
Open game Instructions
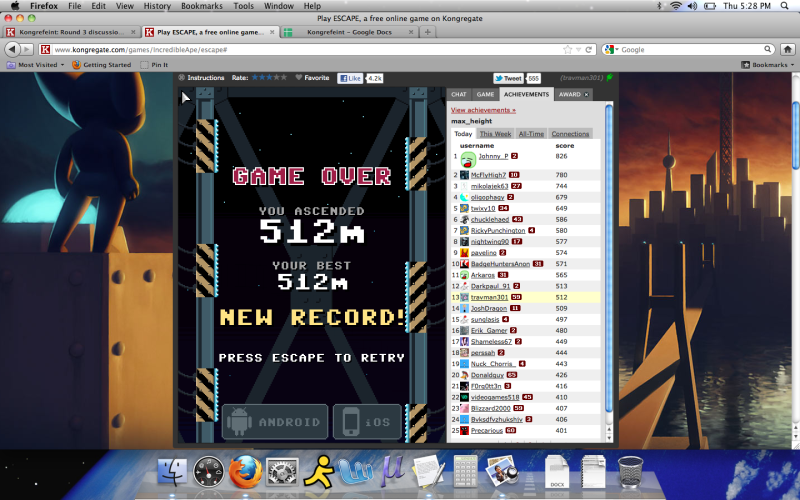tap(201, 78)
